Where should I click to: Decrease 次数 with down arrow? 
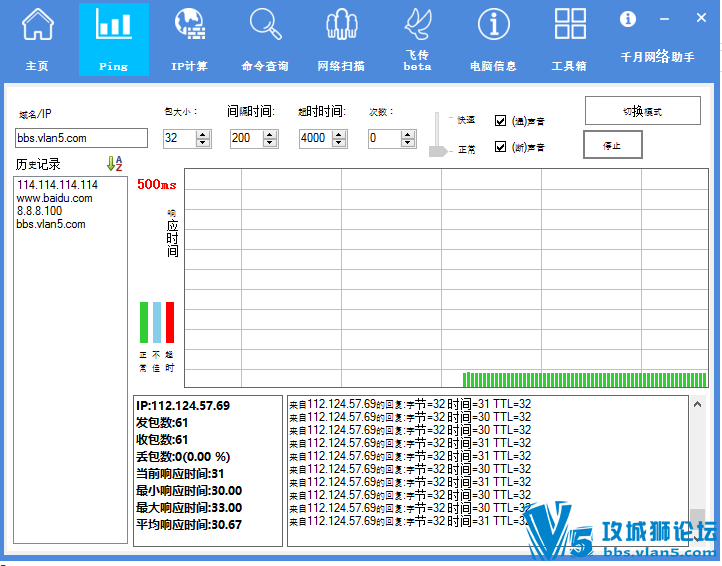[x=408, y=142]
